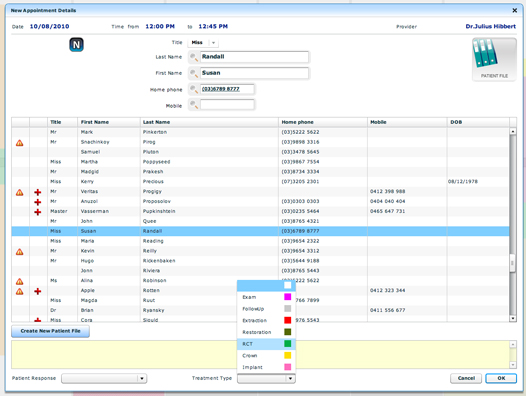Select Restoration treatment type
The image size is (526, 396).
click(266, 332)
